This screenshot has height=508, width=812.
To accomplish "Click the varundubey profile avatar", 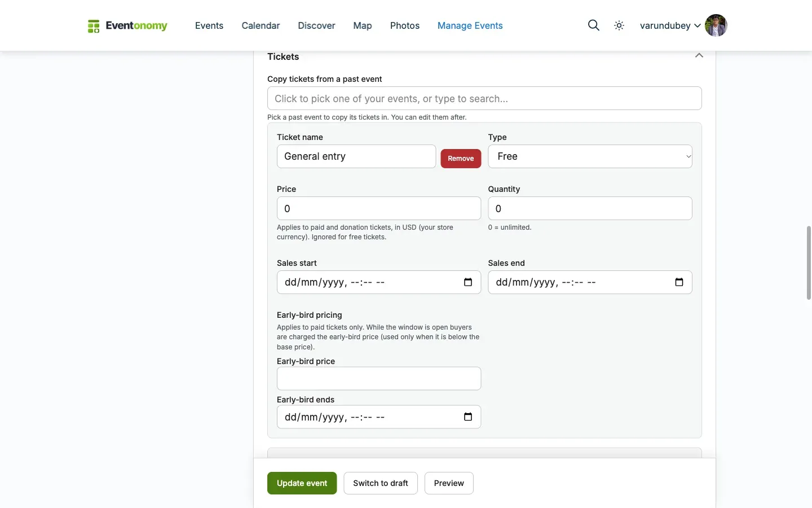I will point(716,25).
